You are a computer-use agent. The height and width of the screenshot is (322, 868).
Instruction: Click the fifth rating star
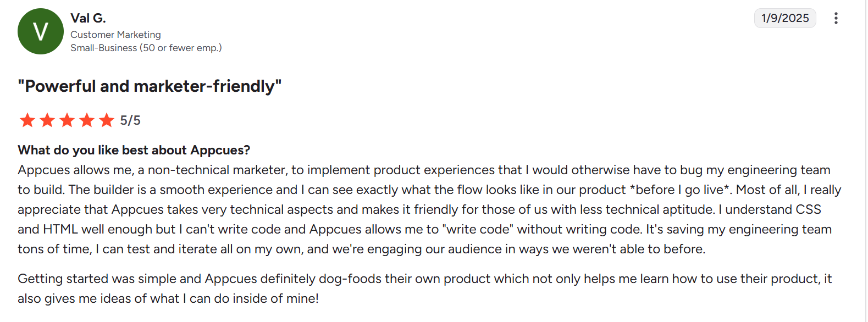coord(107,120)
